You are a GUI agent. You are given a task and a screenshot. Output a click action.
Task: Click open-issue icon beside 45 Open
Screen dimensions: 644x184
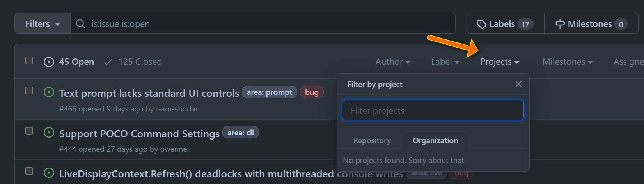coord(49,62)
